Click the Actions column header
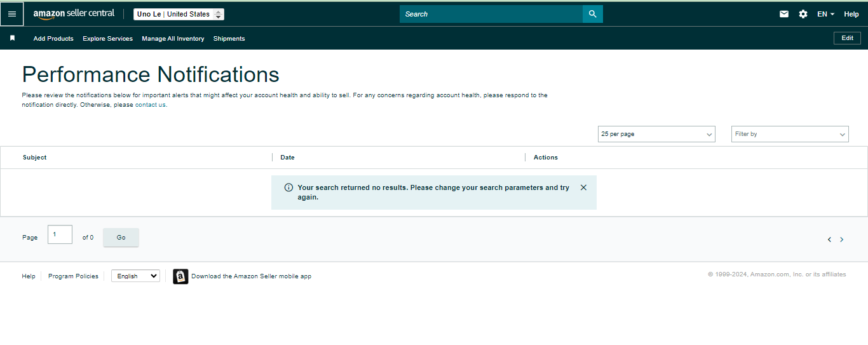This screenshot has height=345, width=868. click(546, 158)
